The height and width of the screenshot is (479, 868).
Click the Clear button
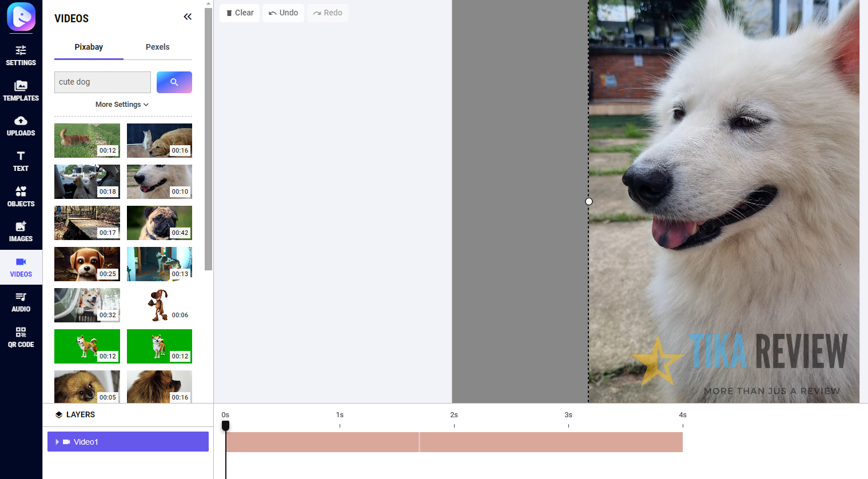click(x=240, y=13)
